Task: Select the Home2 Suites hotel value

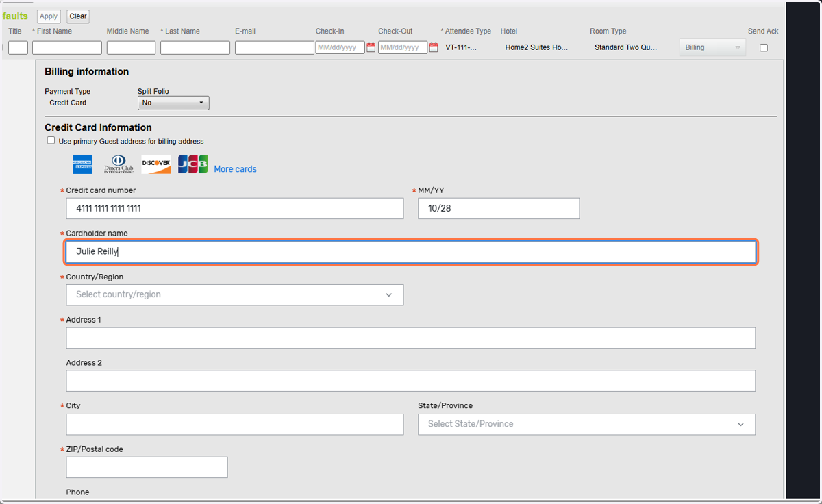Action: pos(537,48)
